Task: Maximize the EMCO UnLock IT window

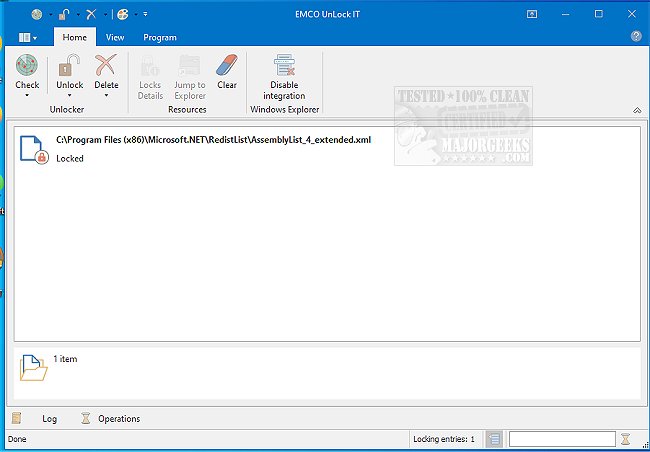Action: pyautogui.click(x=599, y=15)
